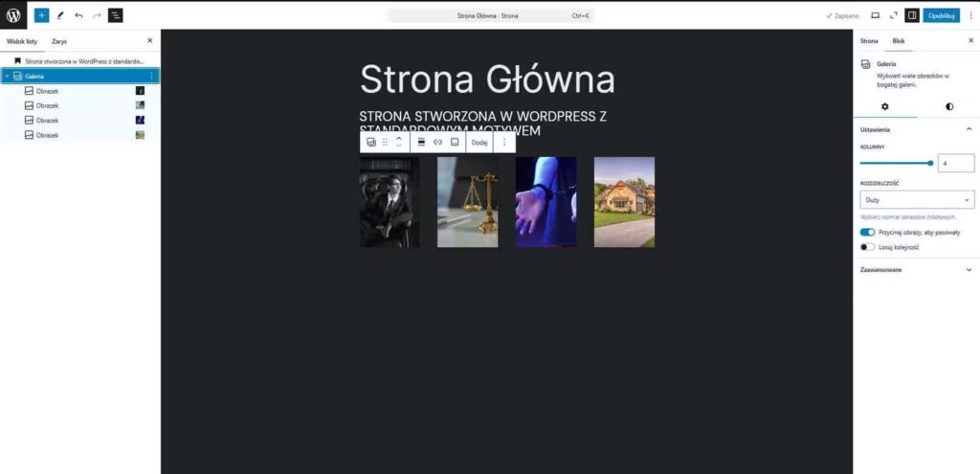Select the Strona stworzona w WordPress list item
The width and height of the screenshot is (980, 474).
pyautogui.click(x=80, y=61)
